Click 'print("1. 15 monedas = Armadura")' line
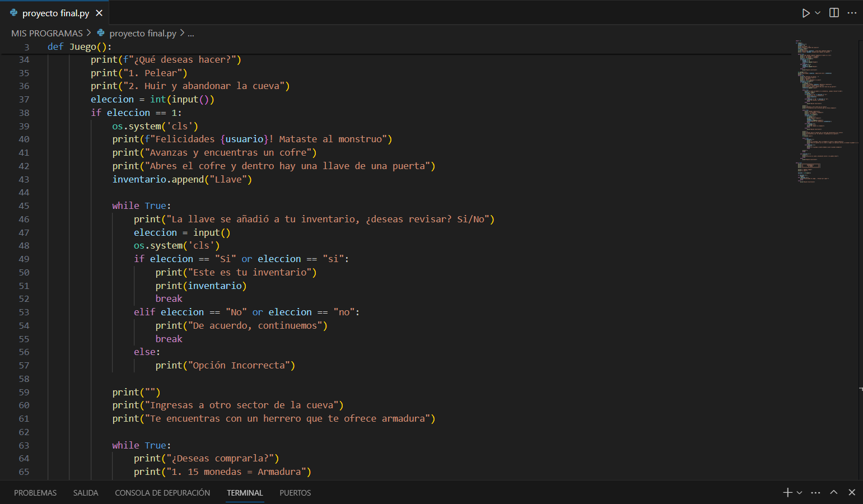The width and height of the screenshot is (863, 504). point(222,472)
